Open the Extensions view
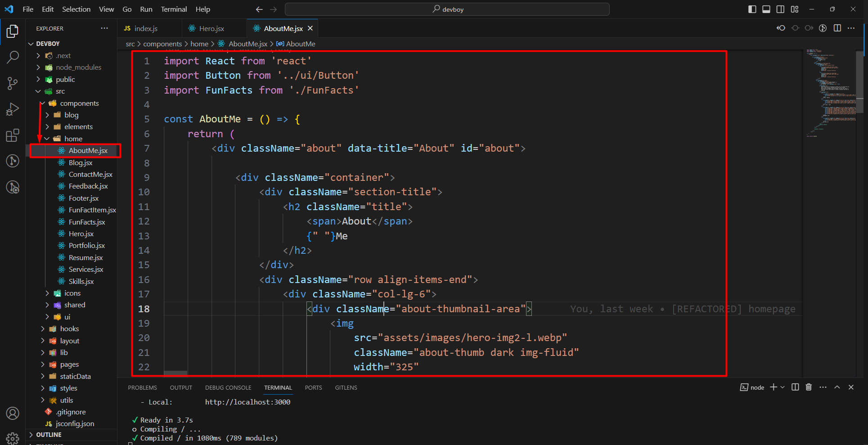The image size is (868, 445). [x=13, y=135]
